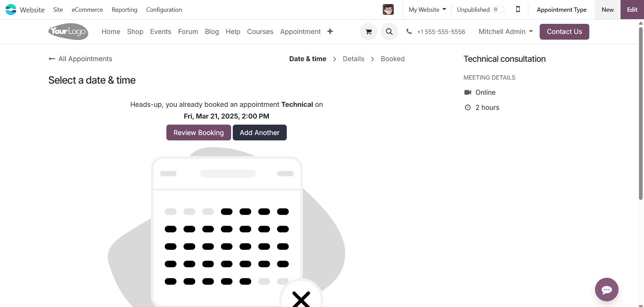
Task: Click the search magnifier icon
Action: (389, 32)
